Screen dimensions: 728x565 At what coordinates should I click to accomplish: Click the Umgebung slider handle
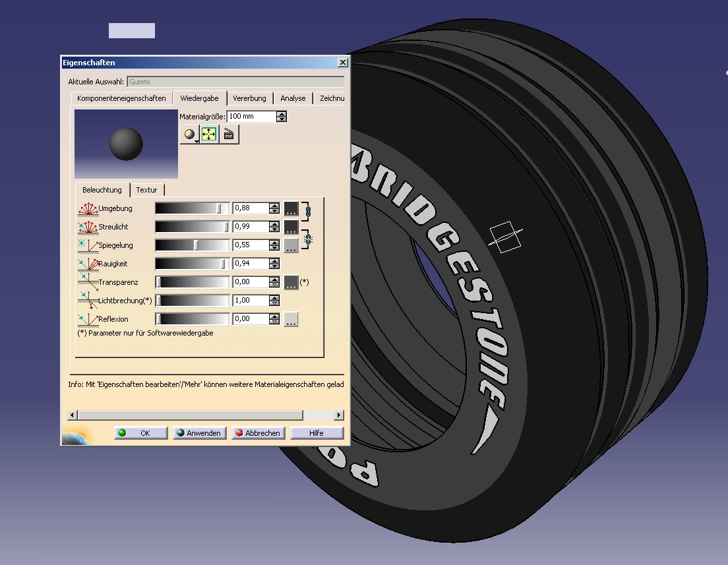point(219,208)
